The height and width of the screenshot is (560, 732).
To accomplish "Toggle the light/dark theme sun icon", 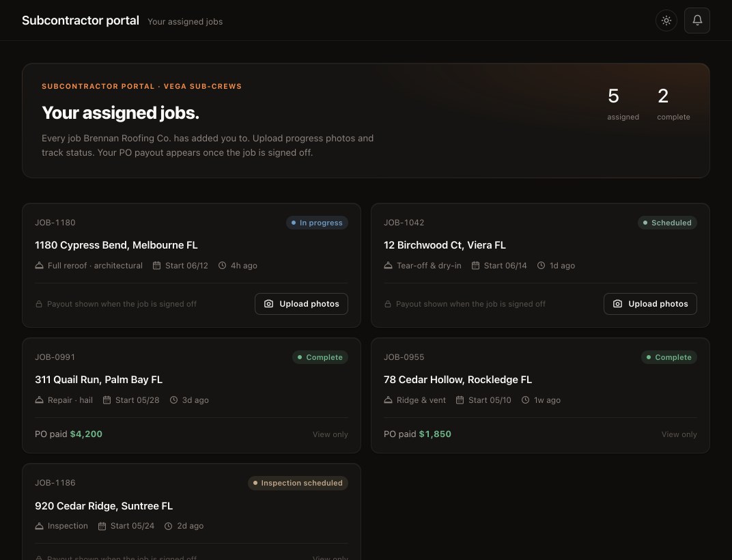I will pos(666,20).
